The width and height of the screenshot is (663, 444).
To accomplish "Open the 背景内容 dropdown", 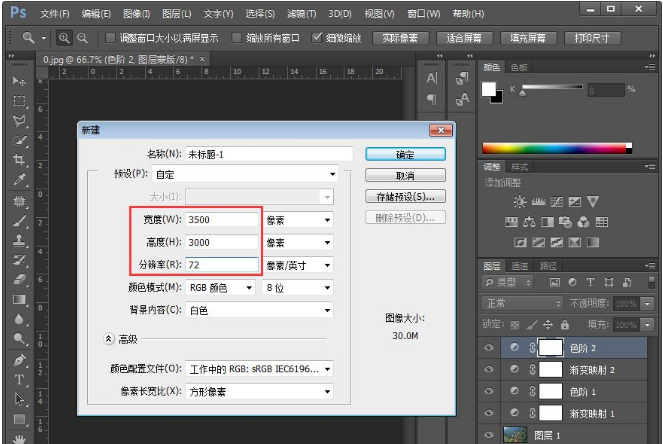I will [260, 310].
